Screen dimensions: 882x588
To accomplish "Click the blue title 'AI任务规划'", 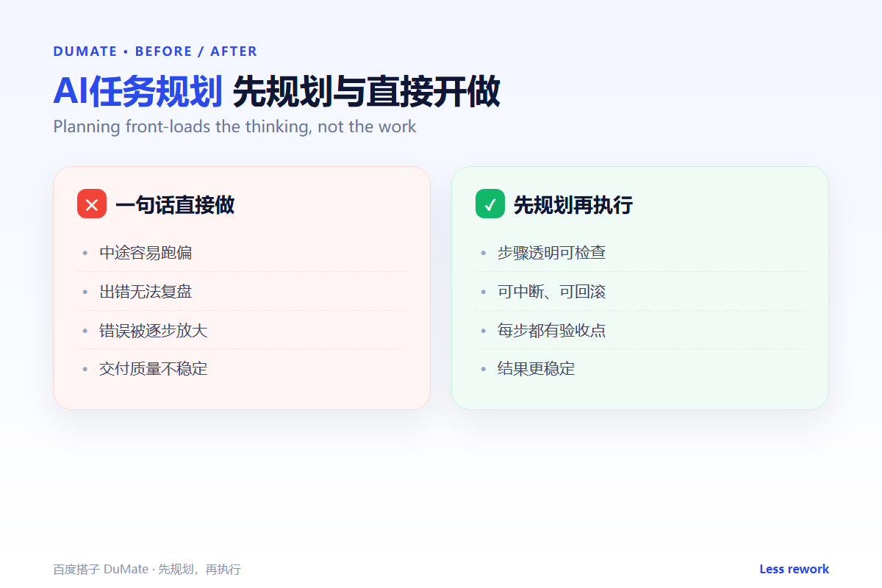I will [x=137, y=92].
